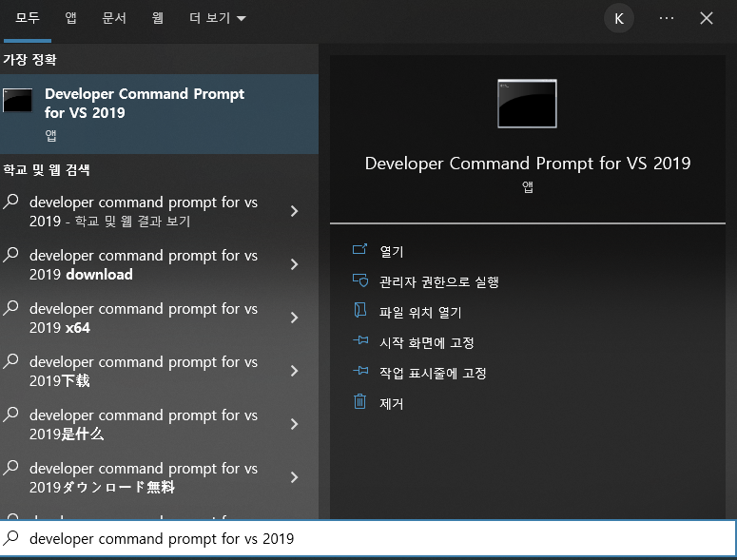Image resolution: width=737 pixels, height=560 pixels.
Task: Click the 'Developer Command Prompt for VS 2019' title in preview
Action: click(x=528, y=164)
